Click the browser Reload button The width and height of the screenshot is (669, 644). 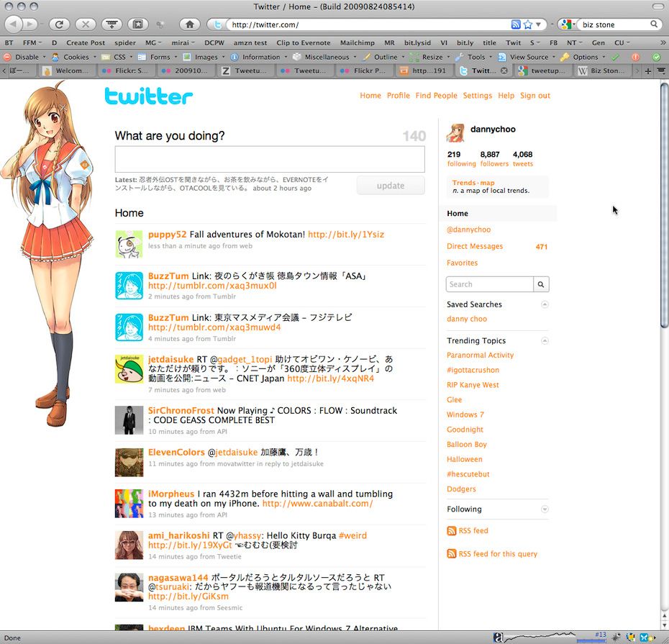[58, 24]
